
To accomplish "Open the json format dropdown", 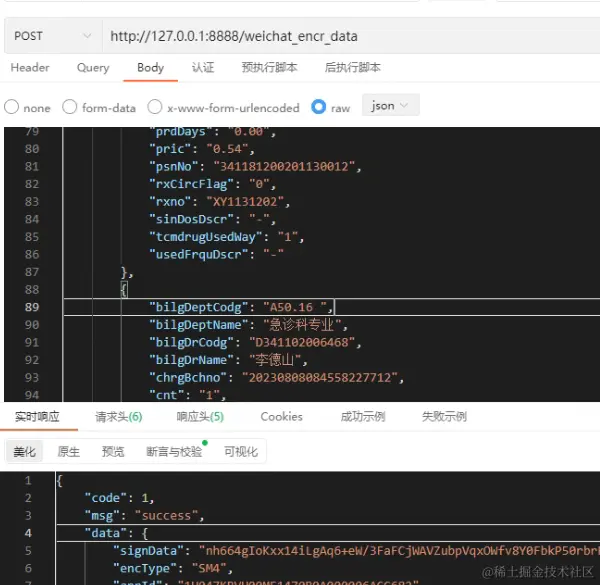I will point(390,105).
